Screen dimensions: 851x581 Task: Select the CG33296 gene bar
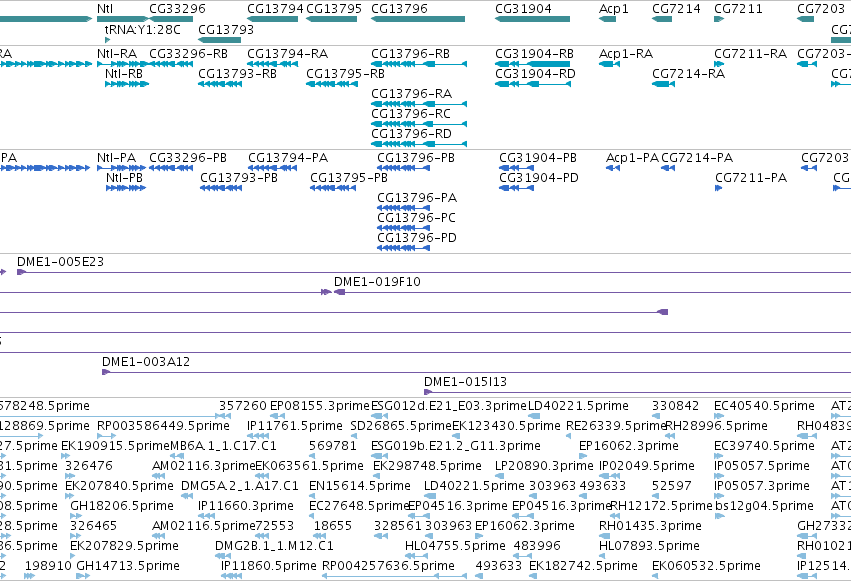coord(171,19)
